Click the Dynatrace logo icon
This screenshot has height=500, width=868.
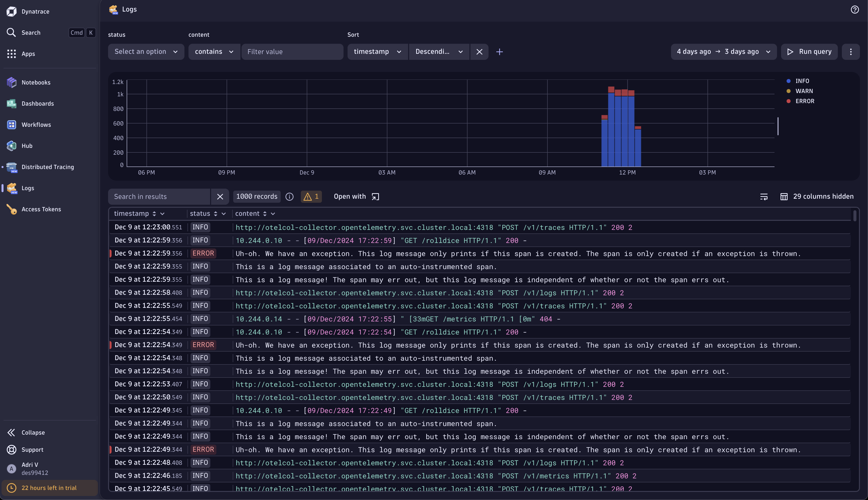click(x=11, y=12)
